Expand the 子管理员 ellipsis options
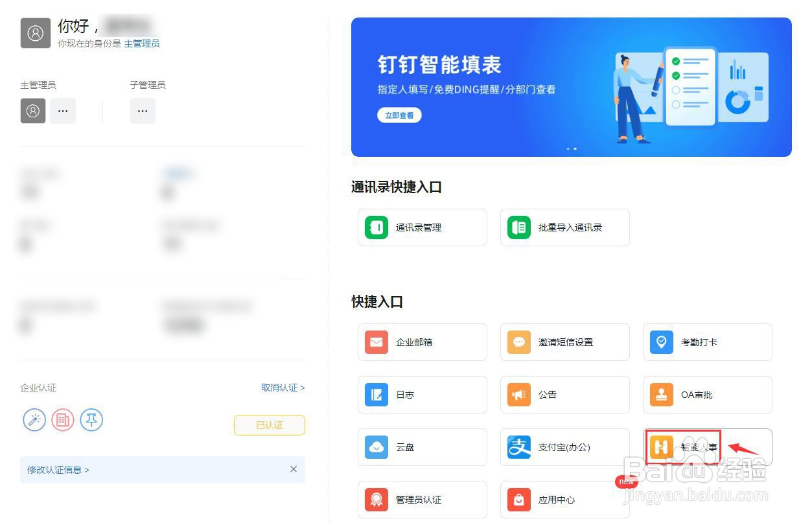The height and width of the screenshot is (523, 812). pyautogui.click(x=143, y=111)
